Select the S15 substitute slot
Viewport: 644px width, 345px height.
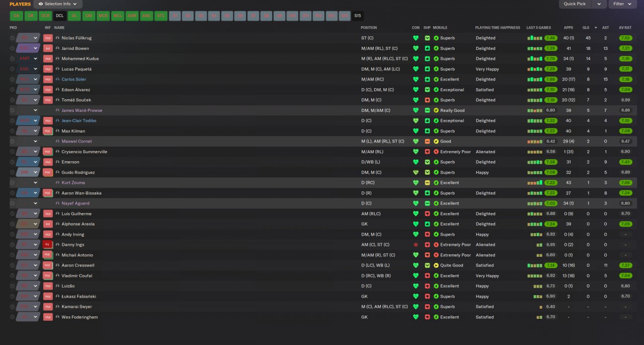[x=358, y=16]
